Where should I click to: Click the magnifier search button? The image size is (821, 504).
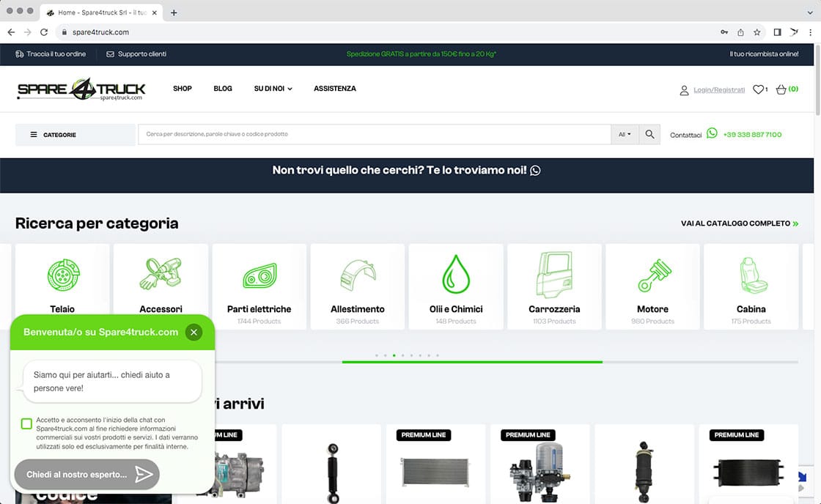click(x=649, y=135)
